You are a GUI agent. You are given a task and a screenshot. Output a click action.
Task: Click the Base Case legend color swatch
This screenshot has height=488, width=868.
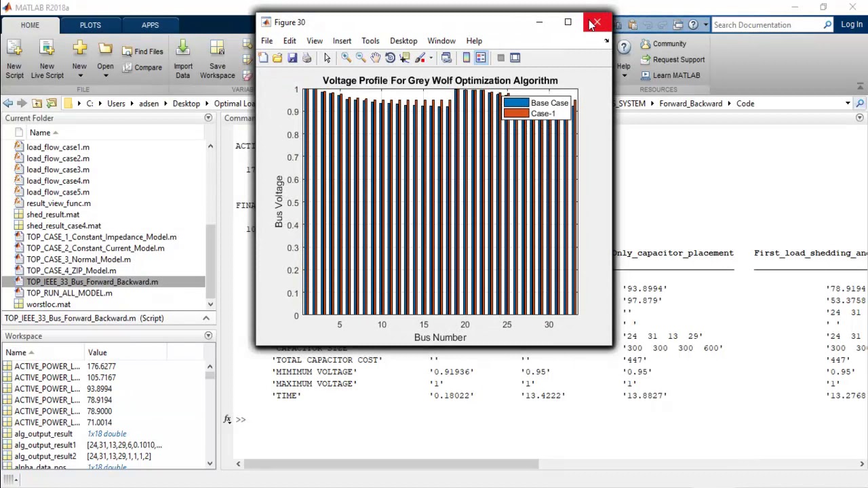(516, 103)
